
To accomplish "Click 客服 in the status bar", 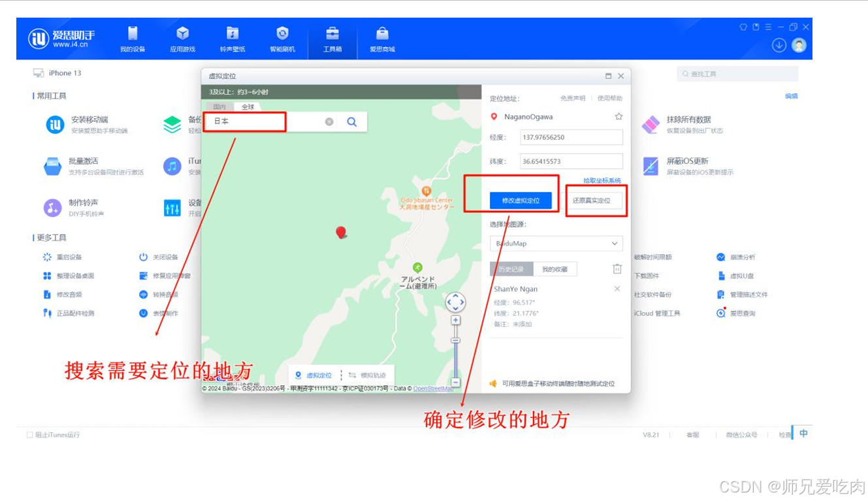I will click(x=692, y=434).
